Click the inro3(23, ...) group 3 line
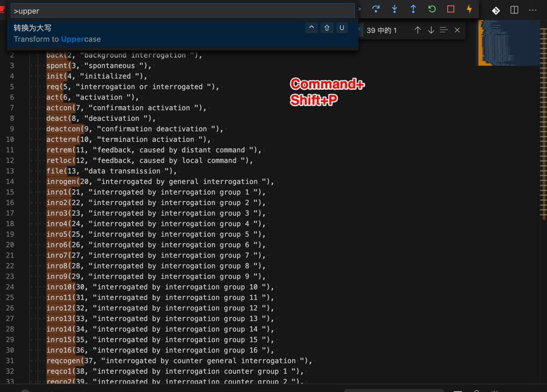Image resolution: width=547 pixels, height=392 pixels. click(x=156, y=213)
